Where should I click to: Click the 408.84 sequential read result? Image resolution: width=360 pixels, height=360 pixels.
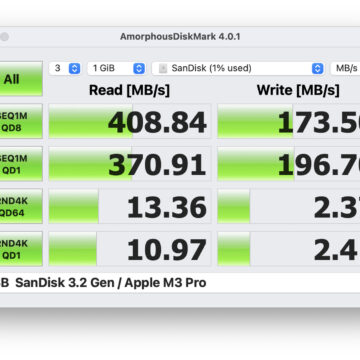coord(130,121)
